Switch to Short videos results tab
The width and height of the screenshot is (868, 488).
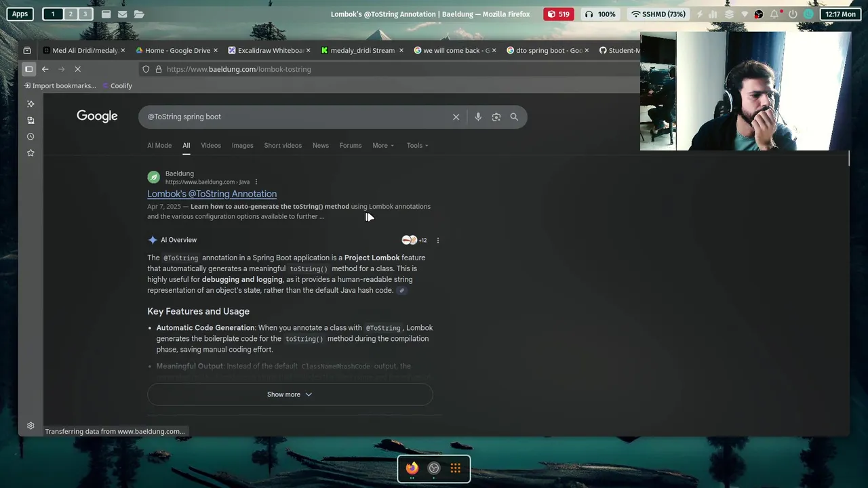(283, 145)
